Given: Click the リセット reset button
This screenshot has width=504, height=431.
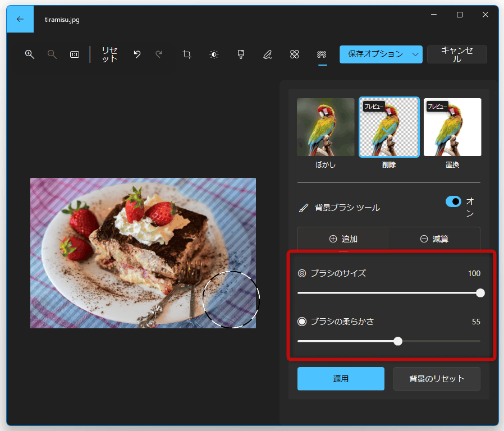Looking at the screenshot, I should pyautogui.click(x=109, y=54).
